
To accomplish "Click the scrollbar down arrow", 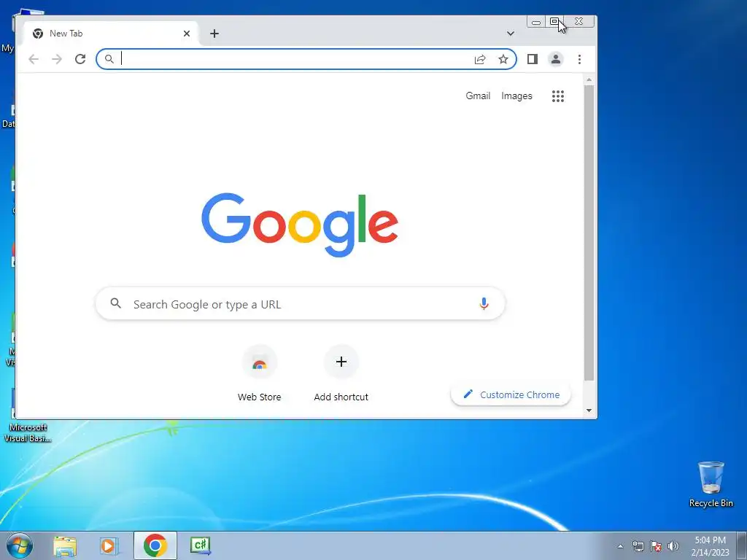I will (x=589, y=411).
